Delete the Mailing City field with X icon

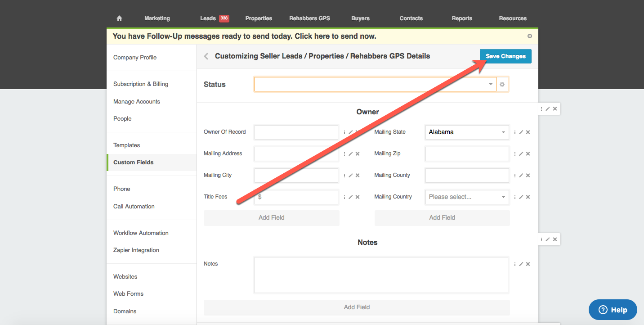coord(358,176)
